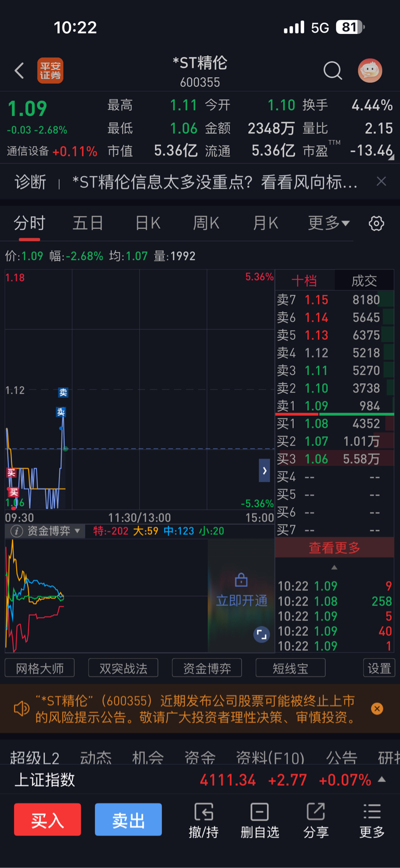Tap the 诊断 banner text
Screen dimensions: 400x868
tap(216, 182)
